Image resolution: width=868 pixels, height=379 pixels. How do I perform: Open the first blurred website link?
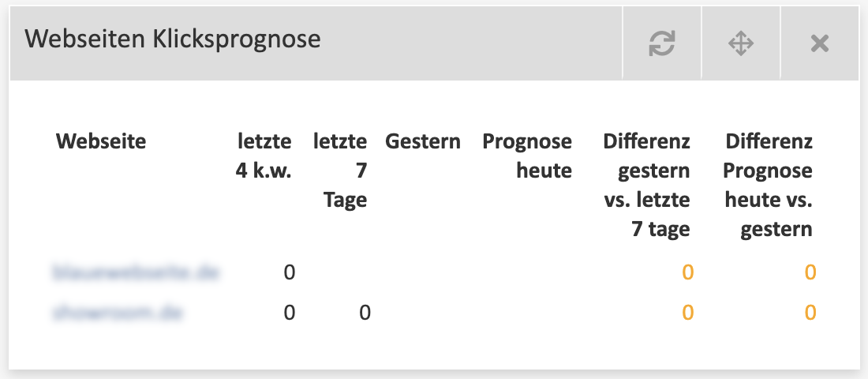tap(137, 272)
